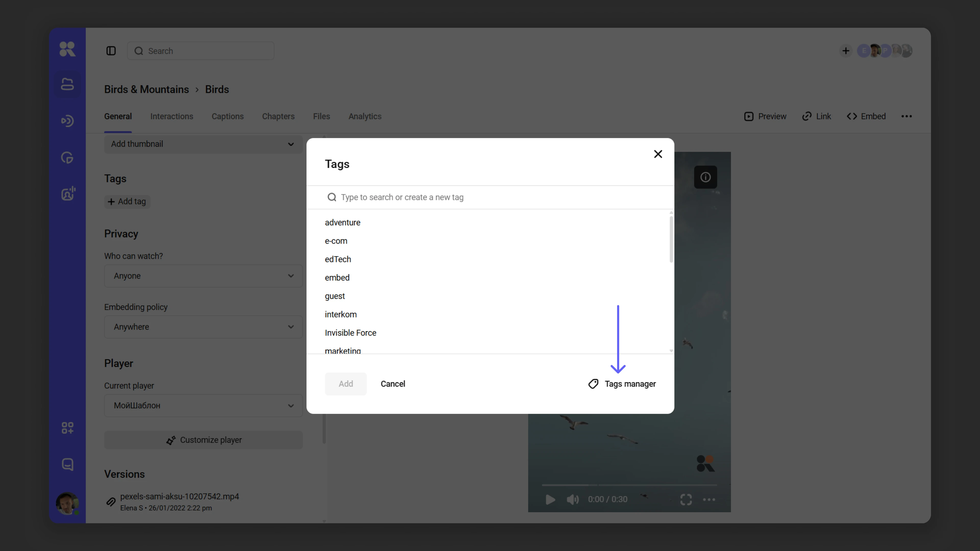The height and width of the screenshot is (551, 980).
Task: Open the three-dot more options menu
Action: [906, 116]
